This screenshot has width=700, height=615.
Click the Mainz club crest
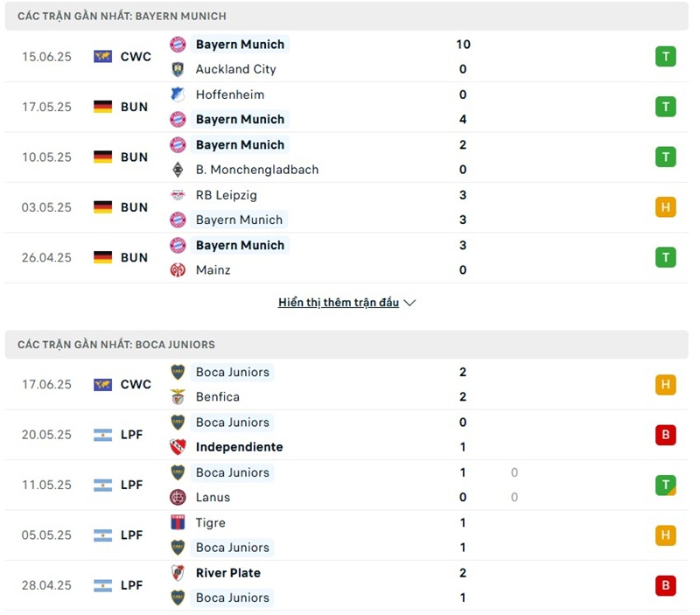click(x=178, y=270)
